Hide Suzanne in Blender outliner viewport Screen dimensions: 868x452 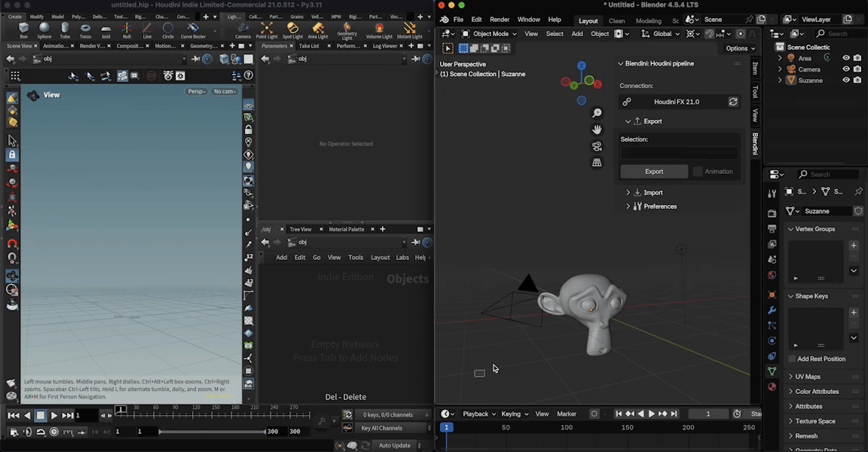846,80
